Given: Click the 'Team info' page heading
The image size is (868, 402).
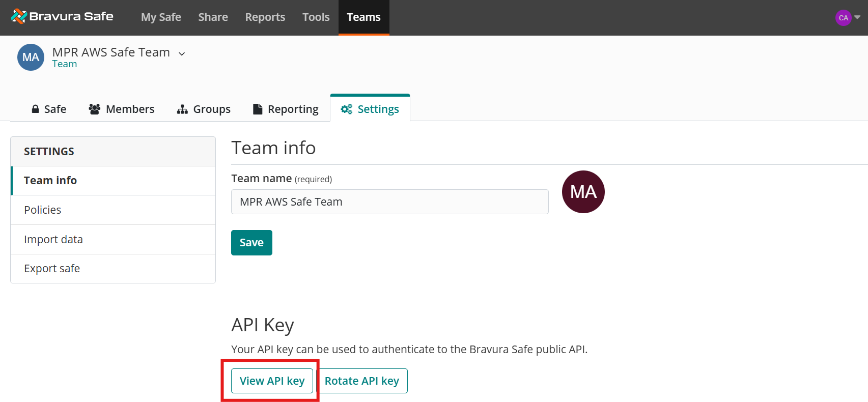Looking at the screenshot, I should [273, 148].
